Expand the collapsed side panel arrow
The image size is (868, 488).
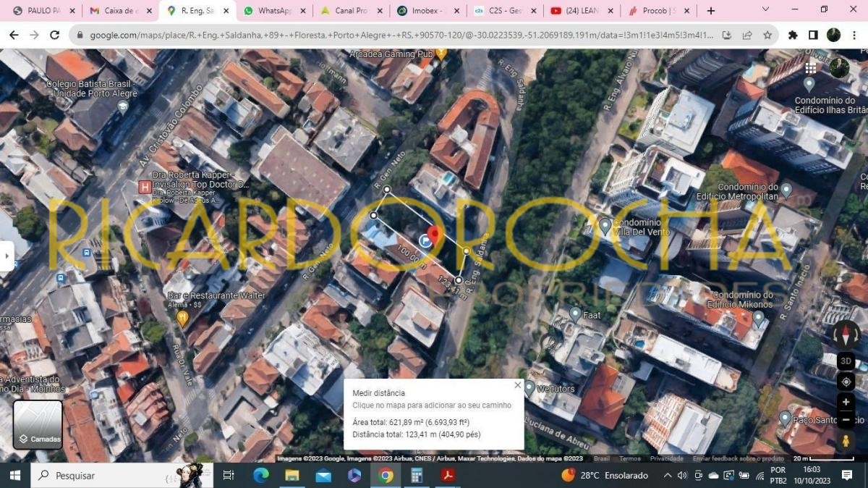point(7,256)
